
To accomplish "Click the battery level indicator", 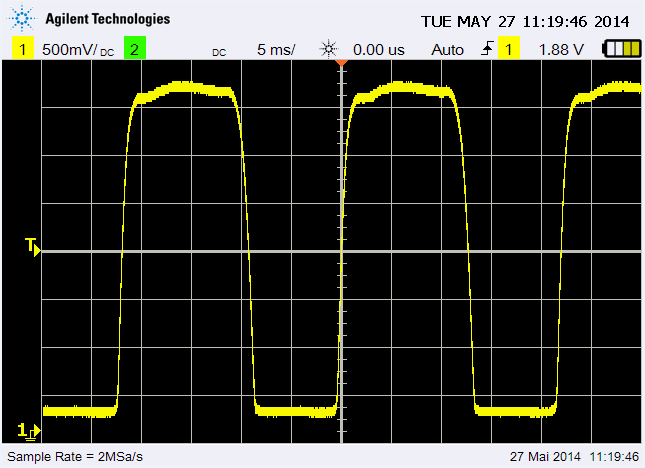I will click(621, 49).
